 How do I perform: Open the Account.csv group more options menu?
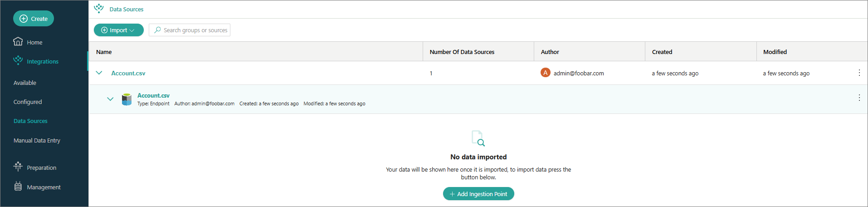pyautogui.click(x=859, y=73)
